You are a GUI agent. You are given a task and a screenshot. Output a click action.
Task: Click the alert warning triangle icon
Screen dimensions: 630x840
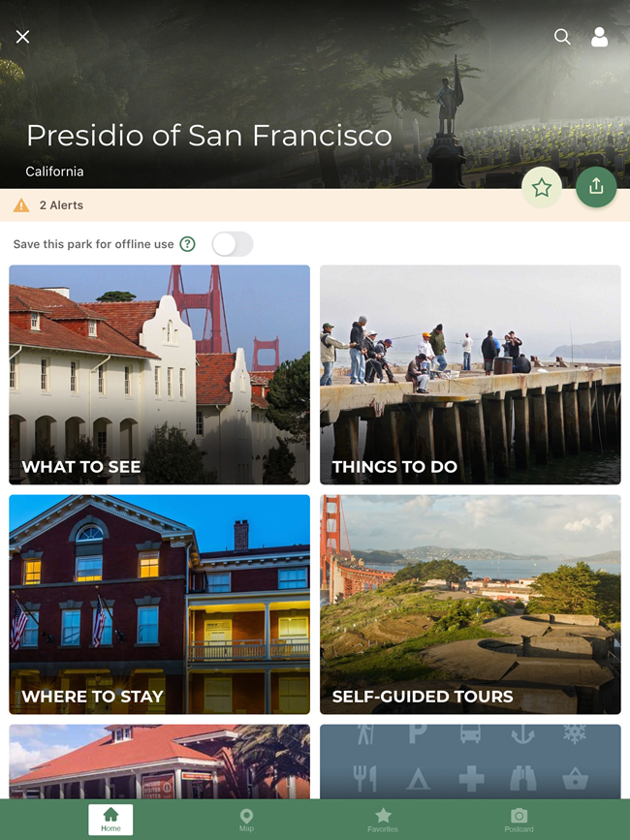21,205
